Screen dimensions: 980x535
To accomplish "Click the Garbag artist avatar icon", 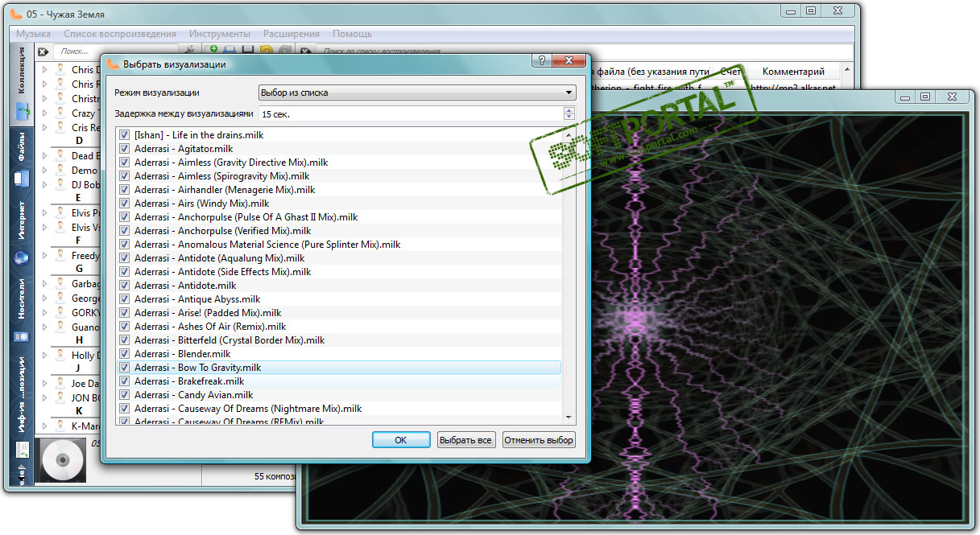I will point(60,283).
